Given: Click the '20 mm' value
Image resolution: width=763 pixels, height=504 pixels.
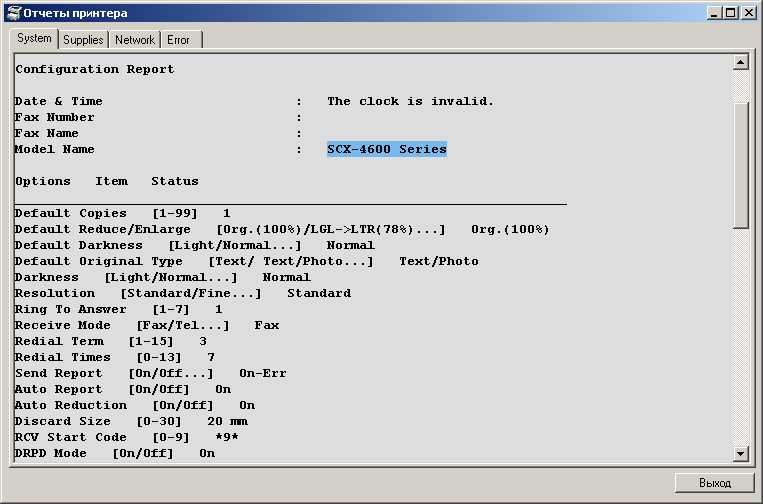Looking at the screenshot, I should (227, 421).
